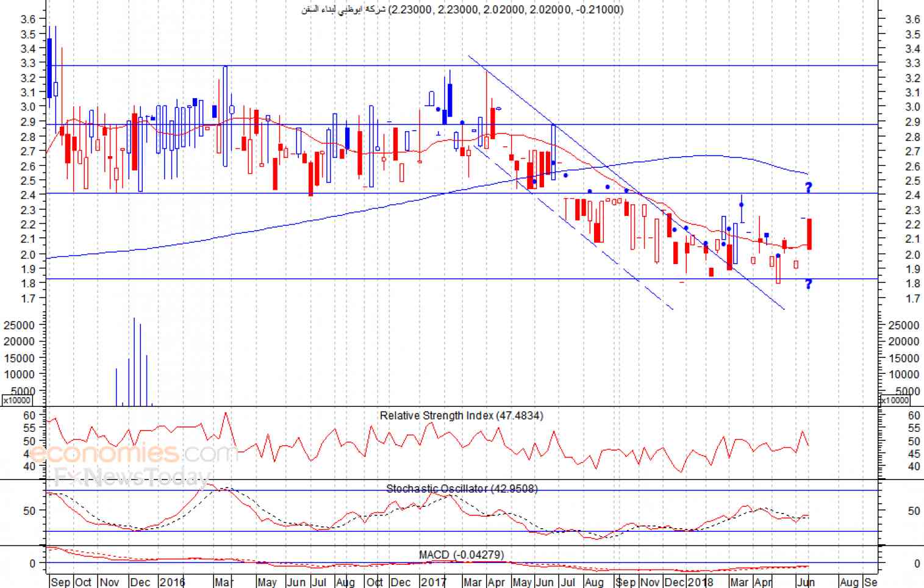Click the 2018 year label on time axis
This screenshot has height=588, width=924.
(x=701, y=582)
